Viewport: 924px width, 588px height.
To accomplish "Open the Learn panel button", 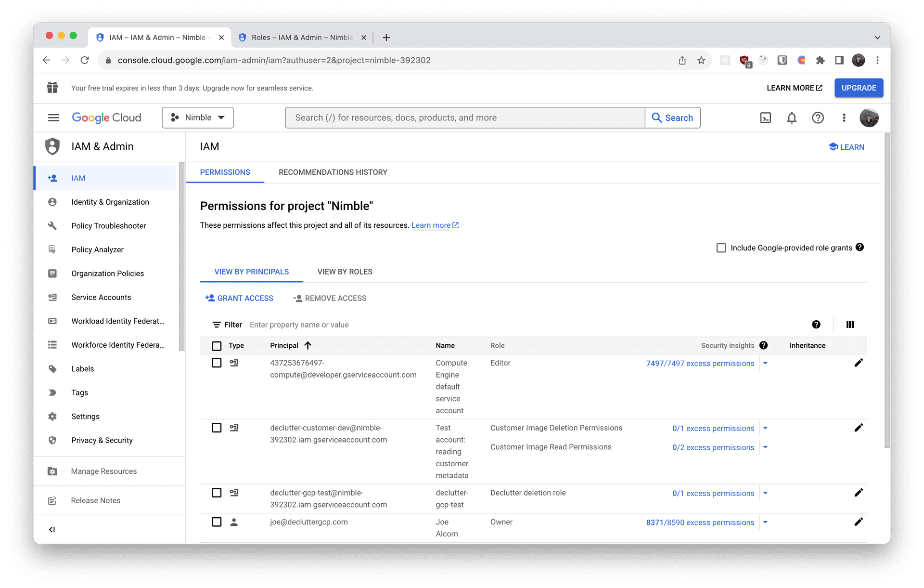I will (846, 147).
